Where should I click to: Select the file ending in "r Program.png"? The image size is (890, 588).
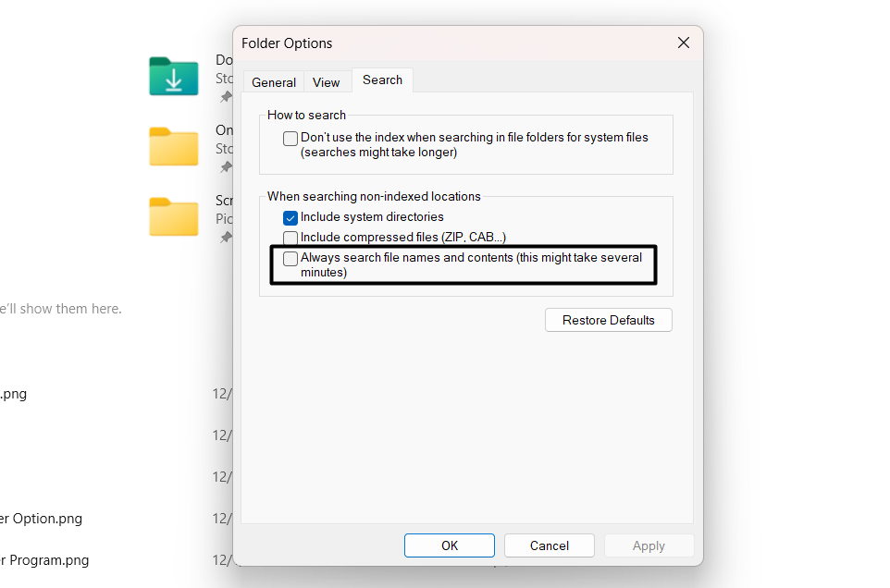point(44,560)
